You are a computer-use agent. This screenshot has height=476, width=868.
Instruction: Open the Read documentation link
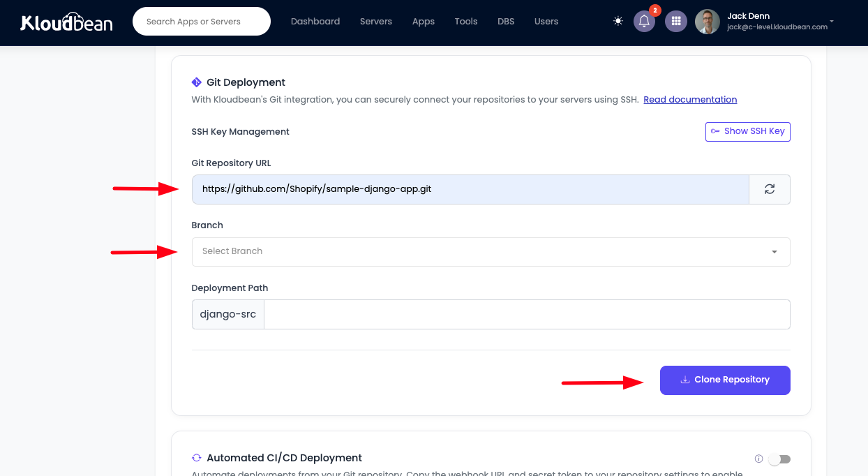pos(690,100)
